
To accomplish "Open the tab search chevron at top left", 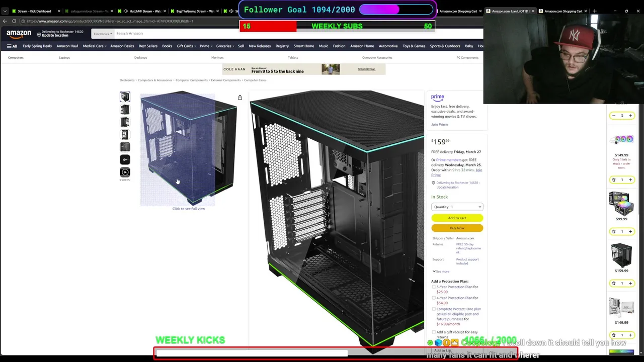I will click(x=5, y=11).
